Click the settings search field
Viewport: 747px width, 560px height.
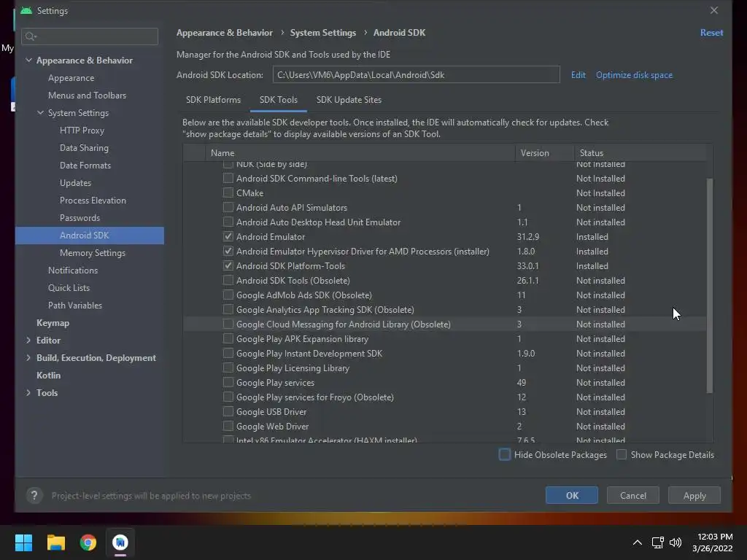click(x=90, y=36)
